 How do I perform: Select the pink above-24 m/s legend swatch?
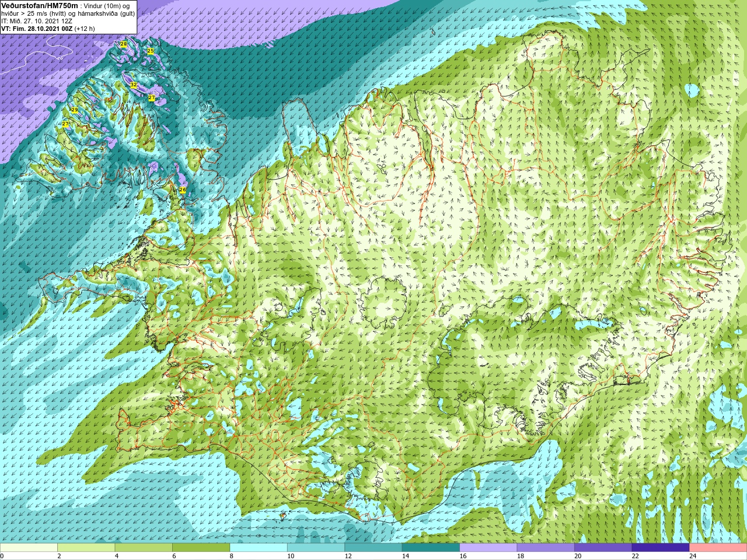click(718, 548)
